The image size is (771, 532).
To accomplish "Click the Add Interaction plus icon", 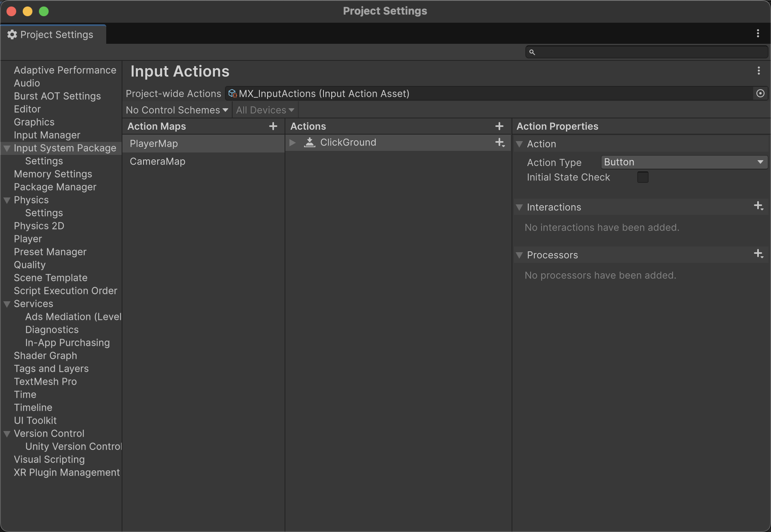I will click(758, 206).
